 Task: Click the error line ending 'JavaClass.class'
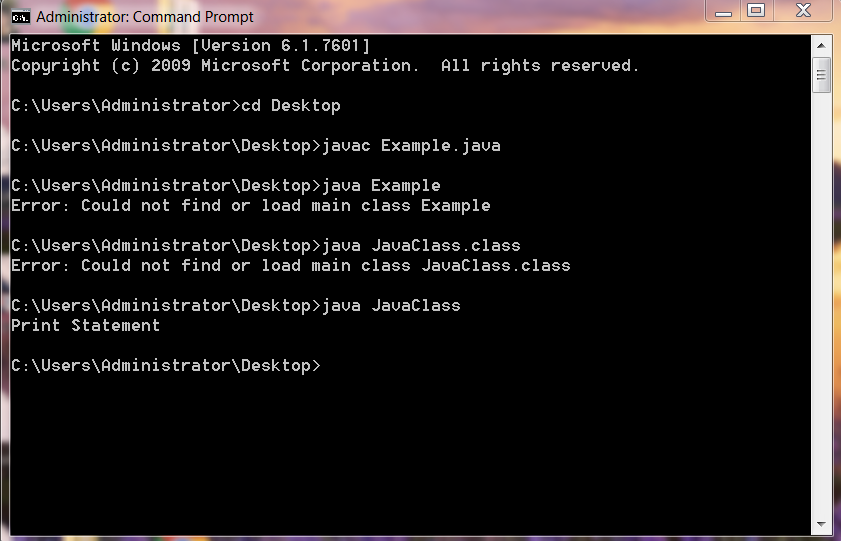click(291, 266)
